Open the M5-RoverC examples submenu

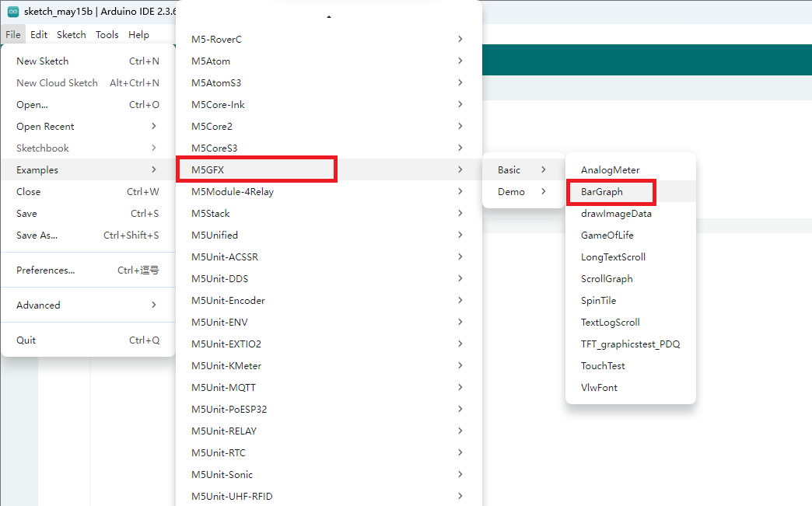click(x=329, y=40)
